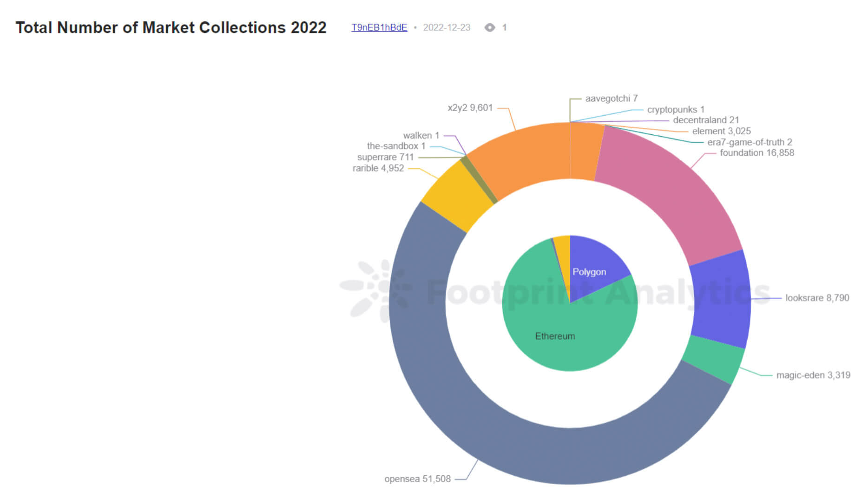Click the eye view-count icon
Screen dimensions: 868x499
pyautogui.click(x=490, y=27)
